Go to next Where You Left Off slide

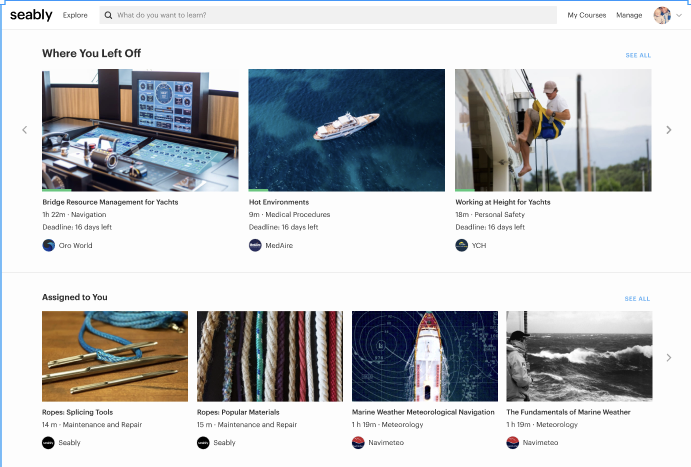[x=669, y=130]
